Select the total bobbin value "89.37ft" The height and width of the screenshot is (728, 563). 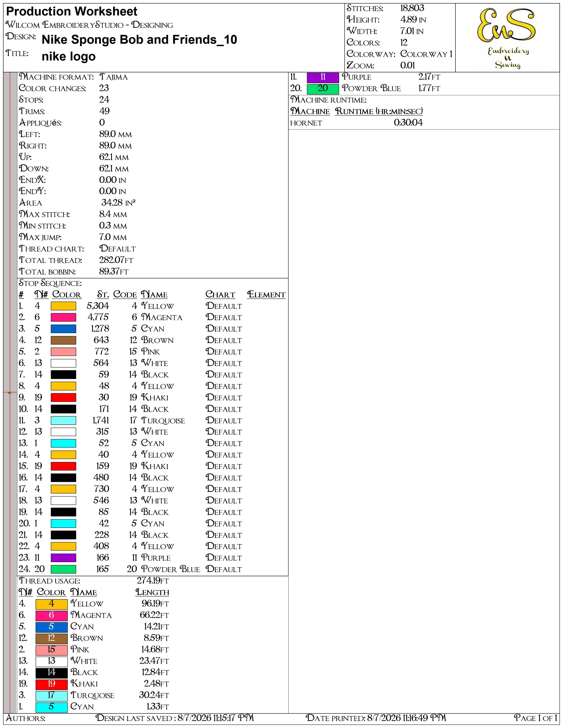point(114,272)
